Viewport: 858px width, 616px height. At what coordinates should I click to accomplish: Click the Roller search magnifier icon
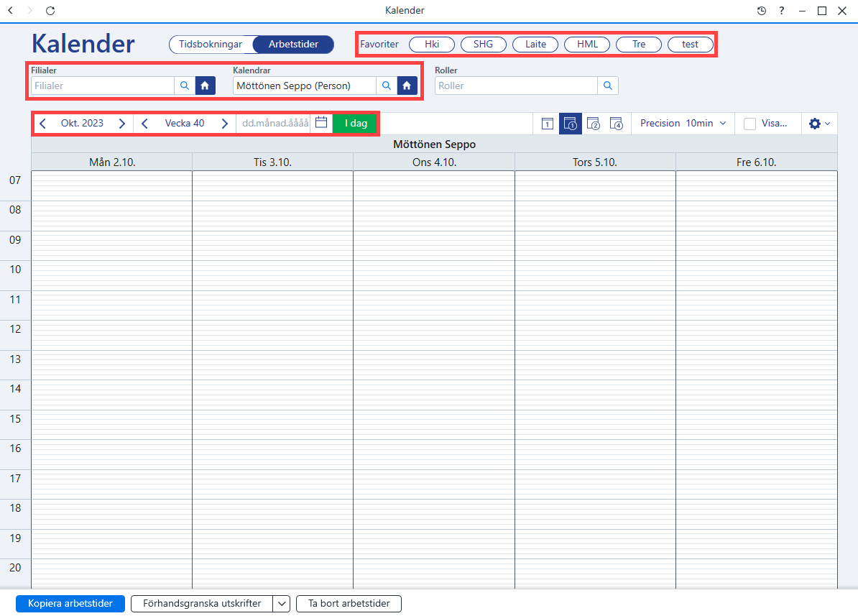(608, 86)
